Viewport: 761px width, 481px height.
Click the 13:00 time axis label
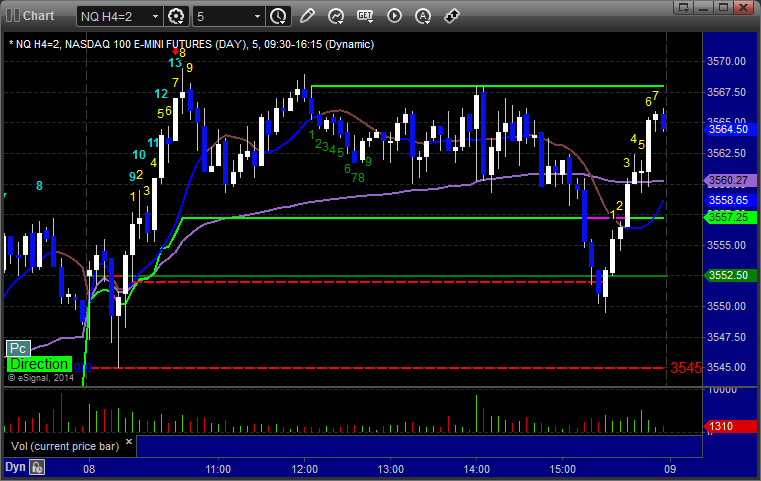tap(391, 469)
